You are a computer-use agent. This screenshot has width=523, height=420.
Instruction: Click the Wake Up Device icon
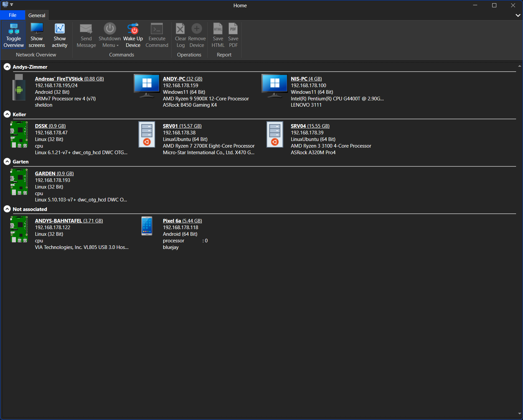tap(133, 29)
